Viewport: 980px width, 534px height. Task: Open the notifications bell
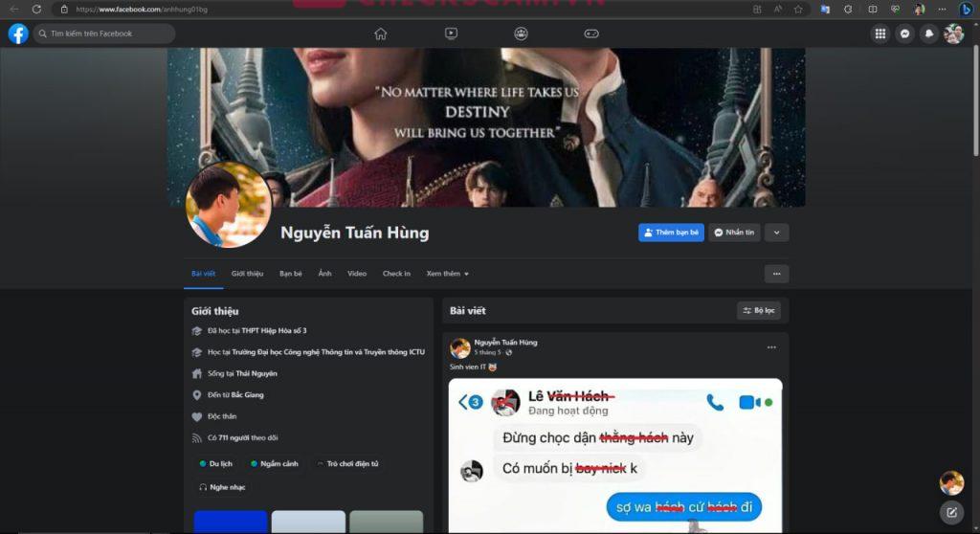pos(928,33)
